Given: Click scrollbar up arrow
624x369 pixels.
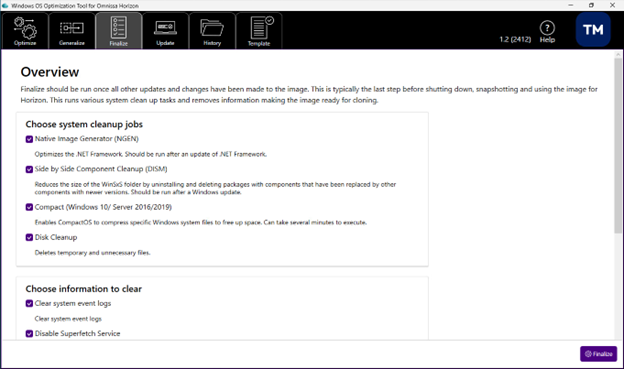Looking at the screenshot, I should [x=618, y=54].
